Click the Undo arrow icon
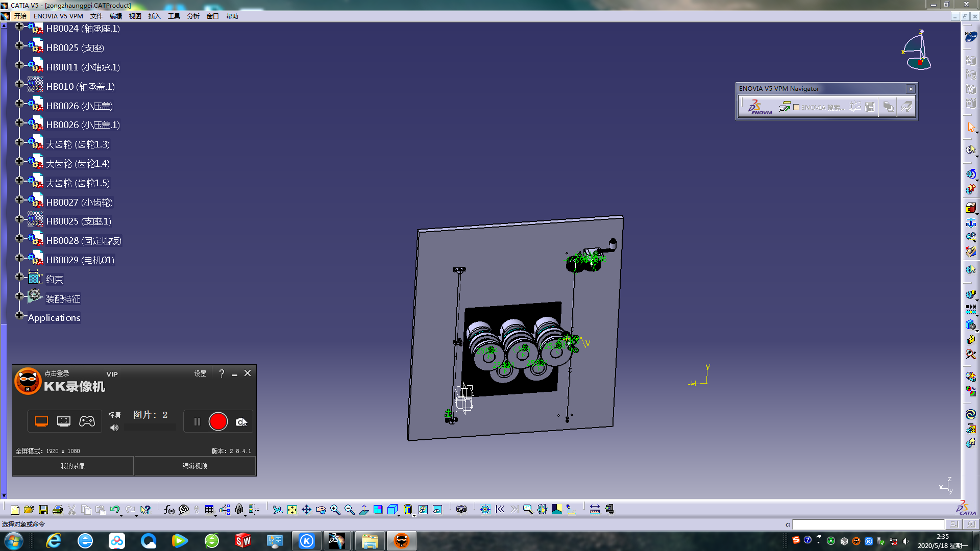This screenshot has width=980, height=551. tap(114, 509)
